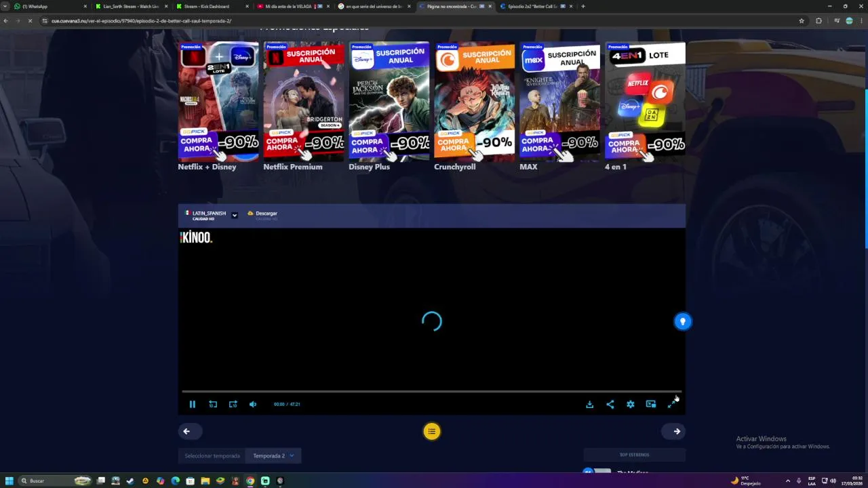Enable picture-in-picture mode in player
868x488 pixels.
tap(651, 404)
